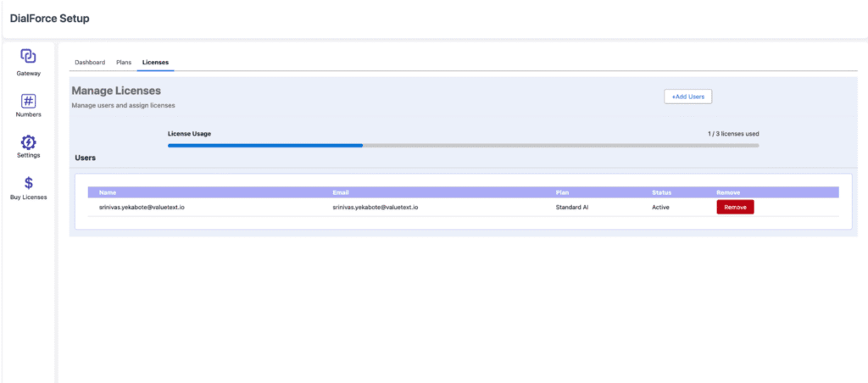Click the Numbers hash icon
Viewport: 868px width, 383px height.
click(28, 100)
